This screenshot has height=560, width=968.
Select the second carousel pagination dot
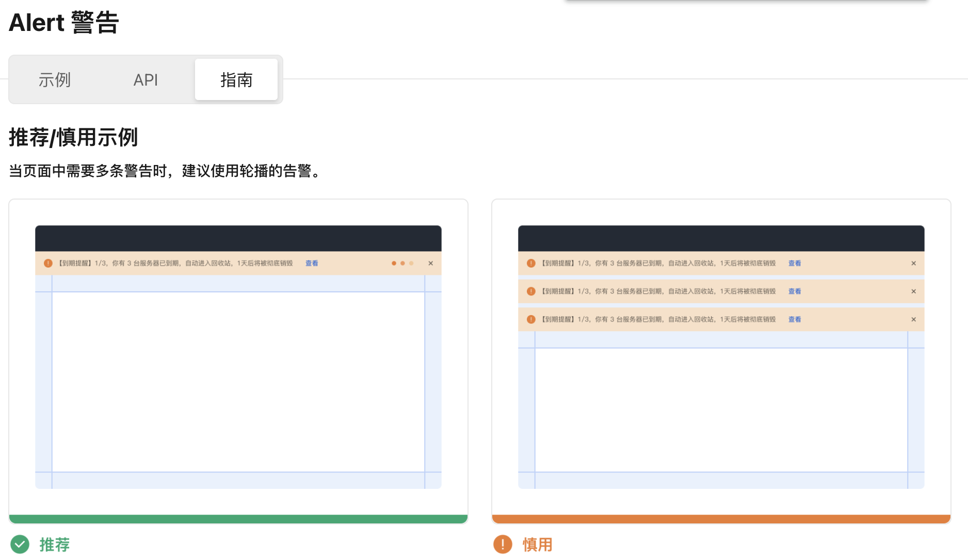click(x=402, y=263)
